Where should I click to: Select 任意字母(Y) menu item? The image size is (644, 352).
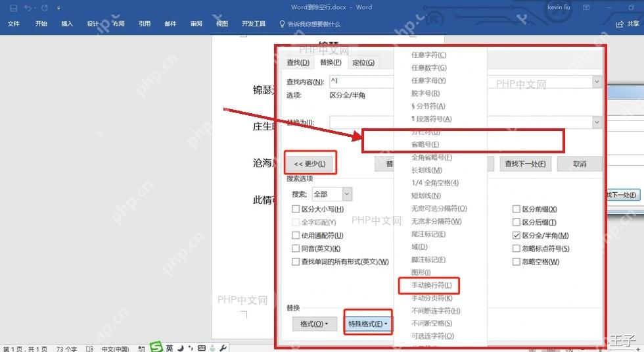(428, 80)
